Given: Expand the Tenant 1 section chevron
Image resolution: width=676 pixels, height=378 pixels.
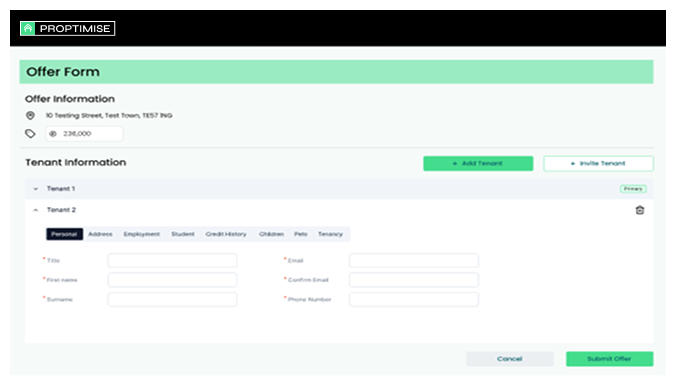Looking at the screenshot, I should coord(36,189).
